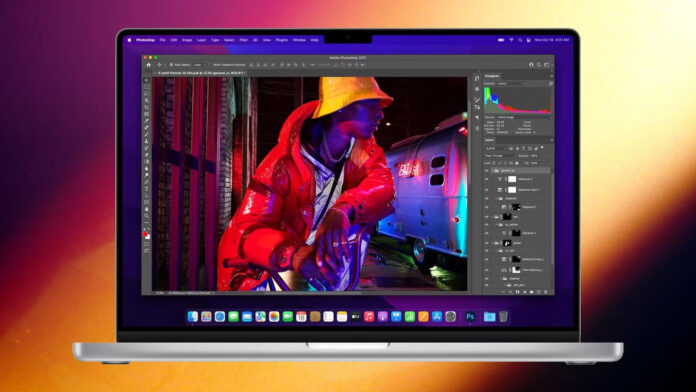Select the Eraser tool
Image resolution: width=696 pixels, height=392 pixels.
(x=147, y=155)
